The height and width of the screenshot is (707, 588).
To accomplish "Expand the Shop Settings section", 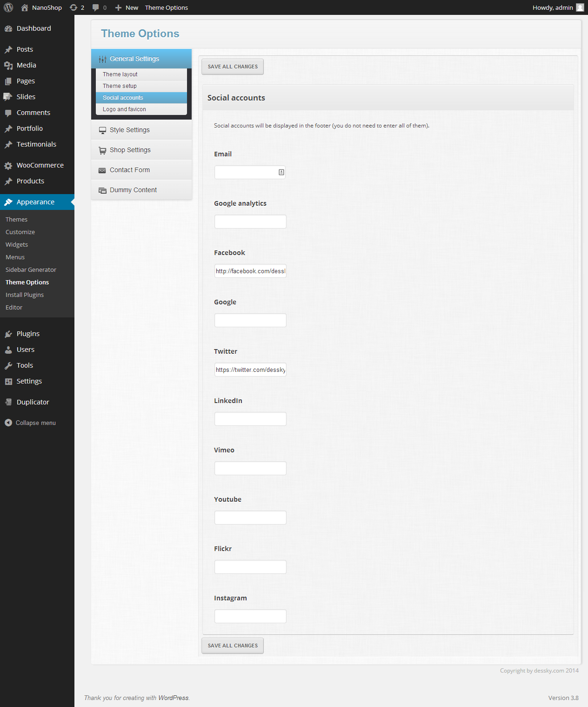I will click(130, 150).
